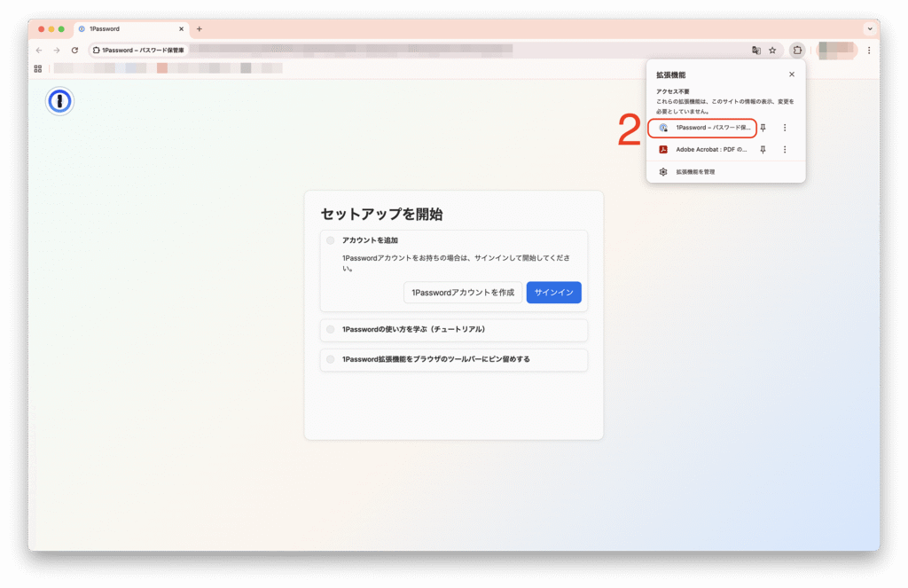Click the gear icon beside 拡張機能を管理

click(x=663, y=172)
